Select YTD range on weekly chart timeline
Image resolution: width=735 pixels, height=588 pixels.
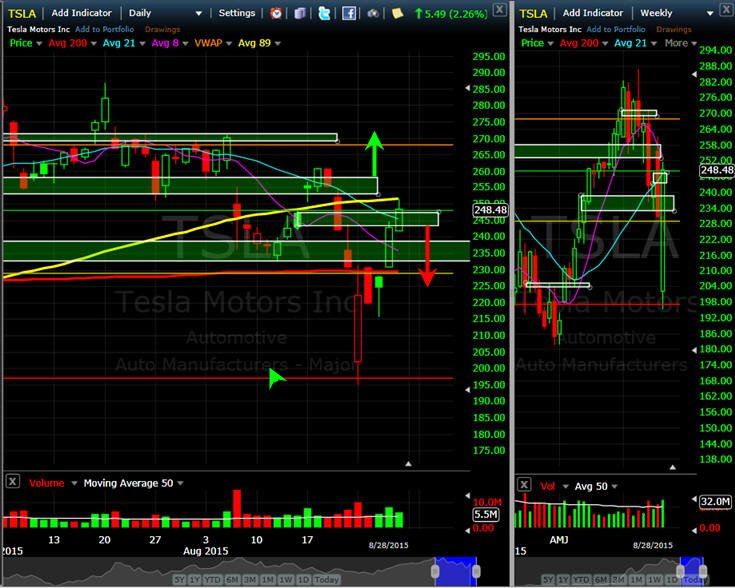pos(580,580)
